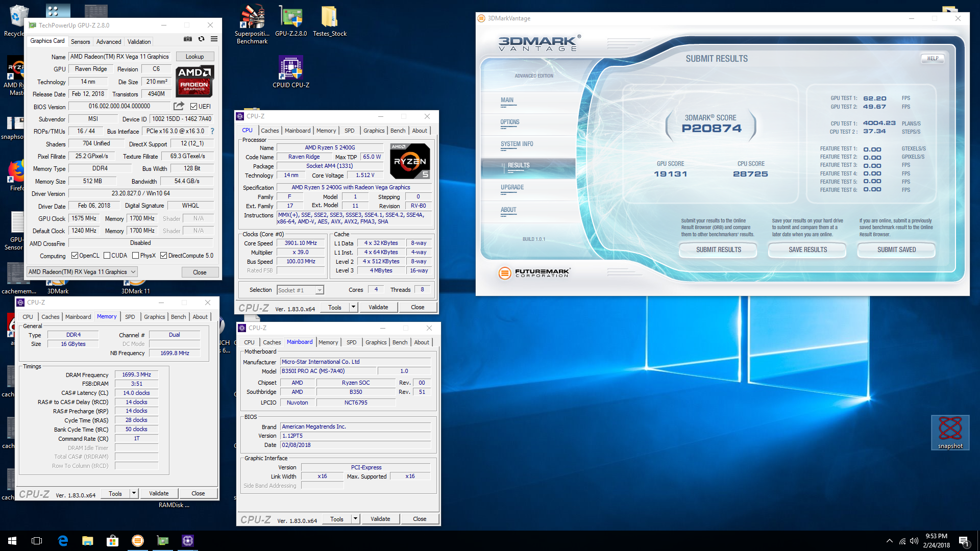Image resolution: width=980 pixels, height=551 pixels.
Task: Click the SAVE RESULTS button in 3DMark
Action: pos(807,249)
